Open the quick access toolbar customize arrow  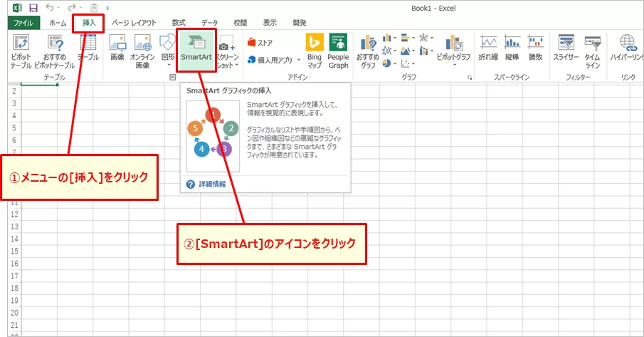click(107, 9)
